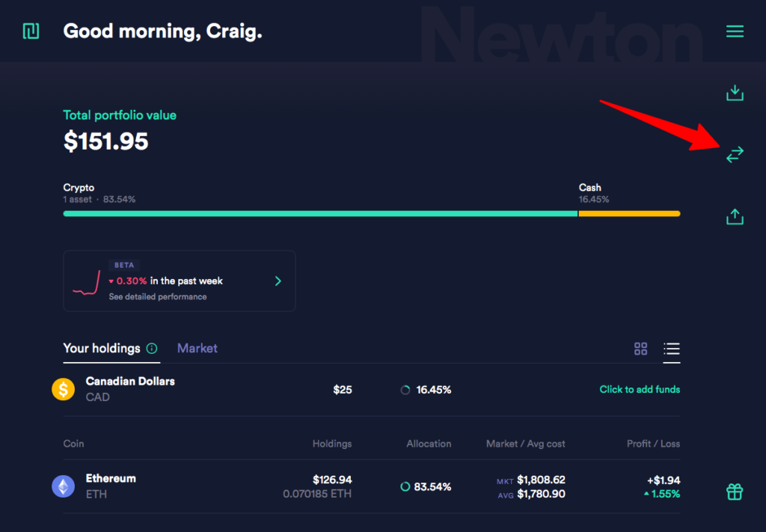The width and height of the screenshot is (766, 532).
Task: Click to add funds link
Action: (640, 389)
